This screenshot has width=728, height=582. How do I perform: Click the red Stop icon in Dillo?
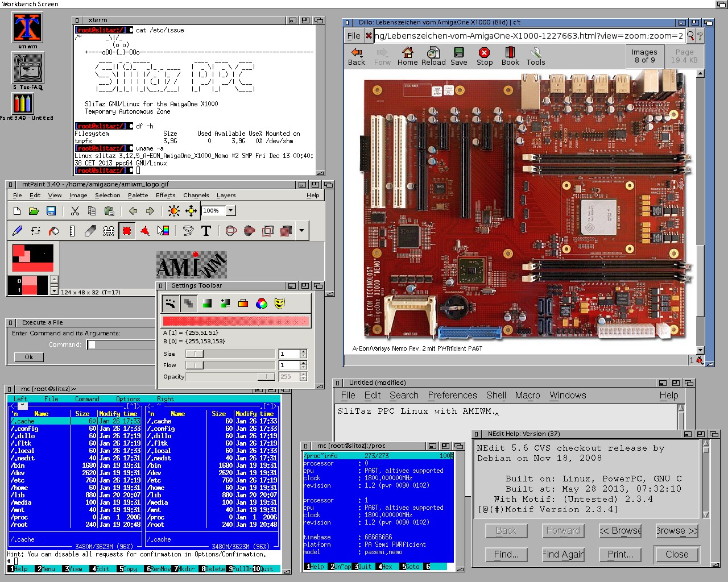tap(485, 56)
